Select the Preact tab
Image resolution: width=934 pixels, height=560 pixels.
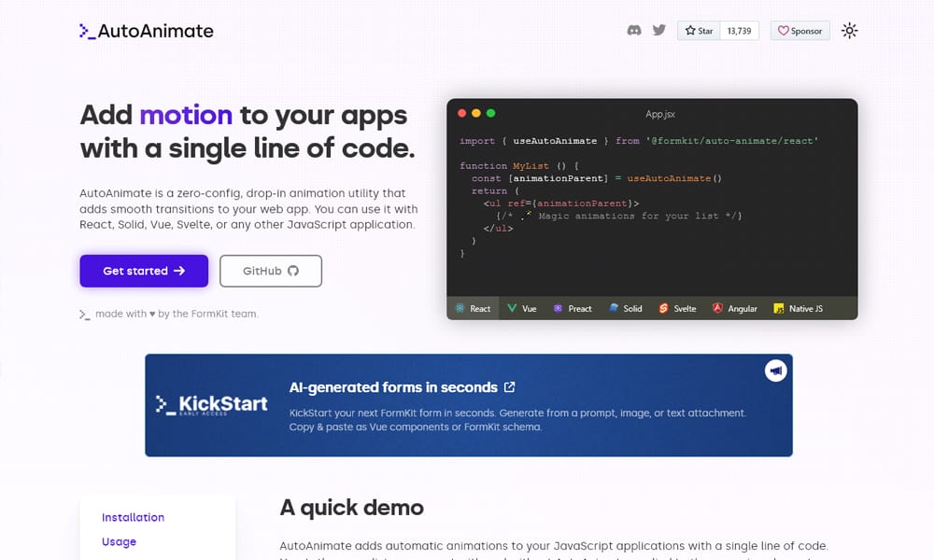click(x=573, y=308)
